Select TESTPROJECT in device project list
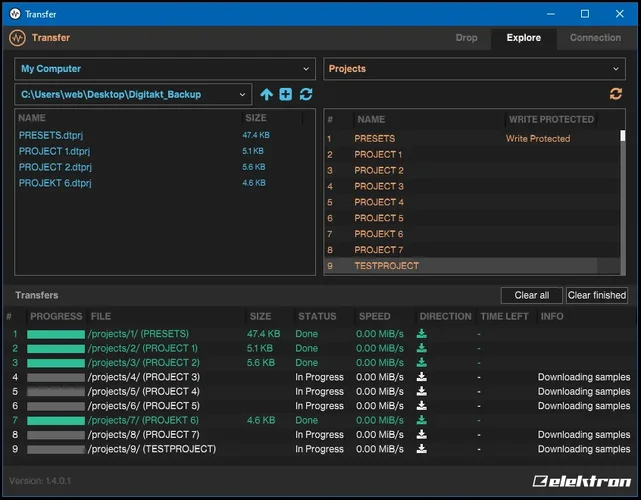 click(386, 266)
